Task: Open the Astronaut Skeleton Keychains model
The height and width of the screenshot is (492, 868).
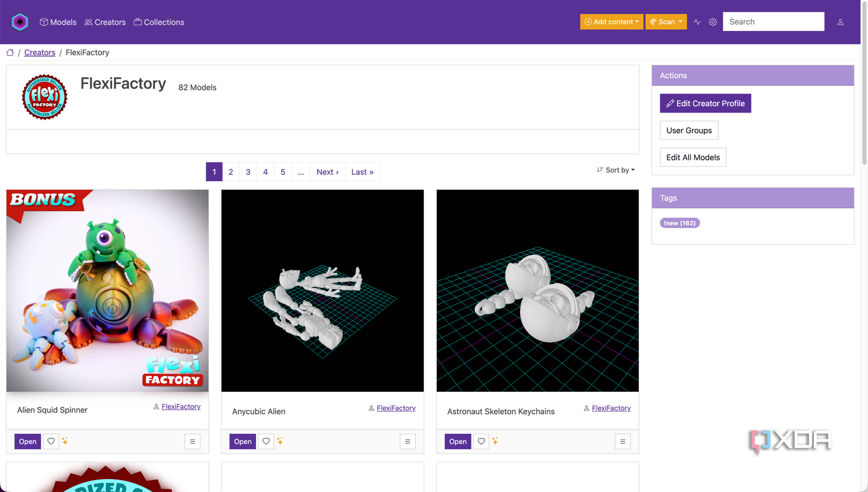Action: click(x=458, y=441)
